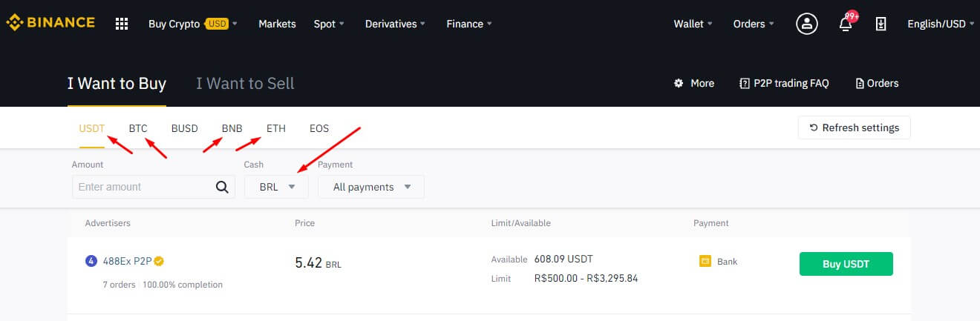Viewport: 980px width, 321px height.
Task: Click the search magnifier in Amount field
Action: 221,187
